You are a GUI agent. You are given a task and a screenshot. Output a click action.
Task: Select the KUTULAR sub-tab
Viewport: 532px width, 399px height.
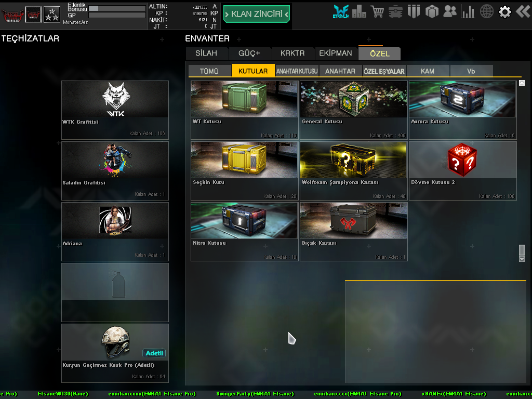(253, 71)
